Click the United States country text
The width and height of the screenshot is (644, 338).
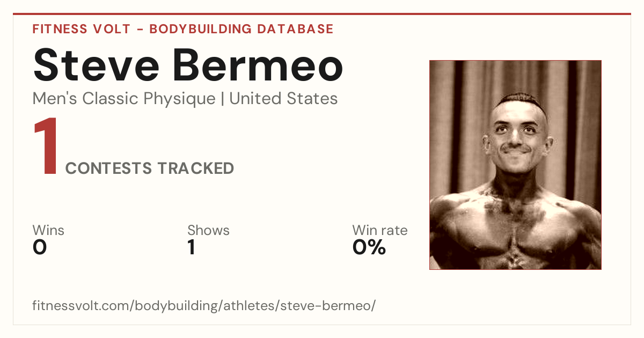pyautogui.click(x=283, y=99)
